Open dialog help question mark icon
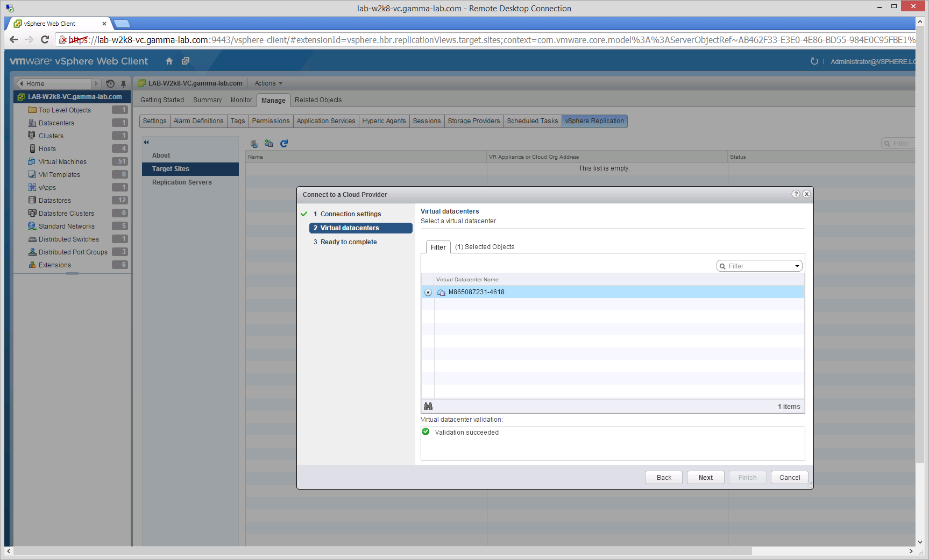The width and height of the screenshot is (929, 560). [x=796, y=194]
